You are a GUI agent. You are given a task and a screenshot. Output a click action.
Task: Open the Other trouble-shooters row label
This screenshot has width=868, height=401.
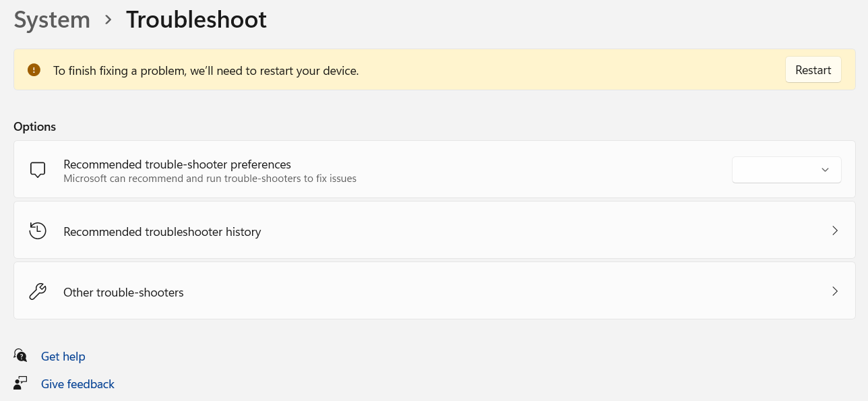123,292
